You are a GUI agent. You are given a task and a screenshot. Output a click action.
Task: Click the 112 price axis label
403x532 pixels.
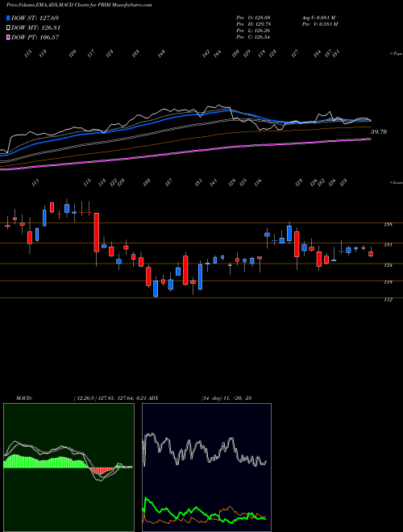pos(388,300)
